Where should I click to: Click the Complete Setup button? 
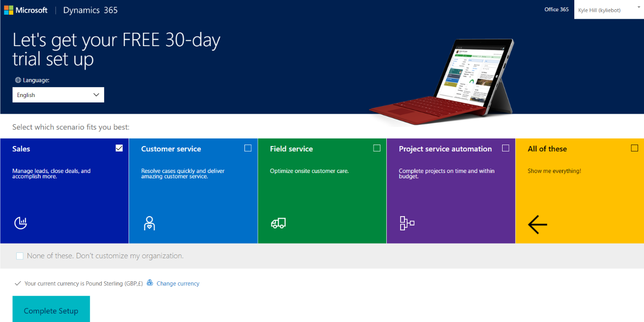coord(51,309)
